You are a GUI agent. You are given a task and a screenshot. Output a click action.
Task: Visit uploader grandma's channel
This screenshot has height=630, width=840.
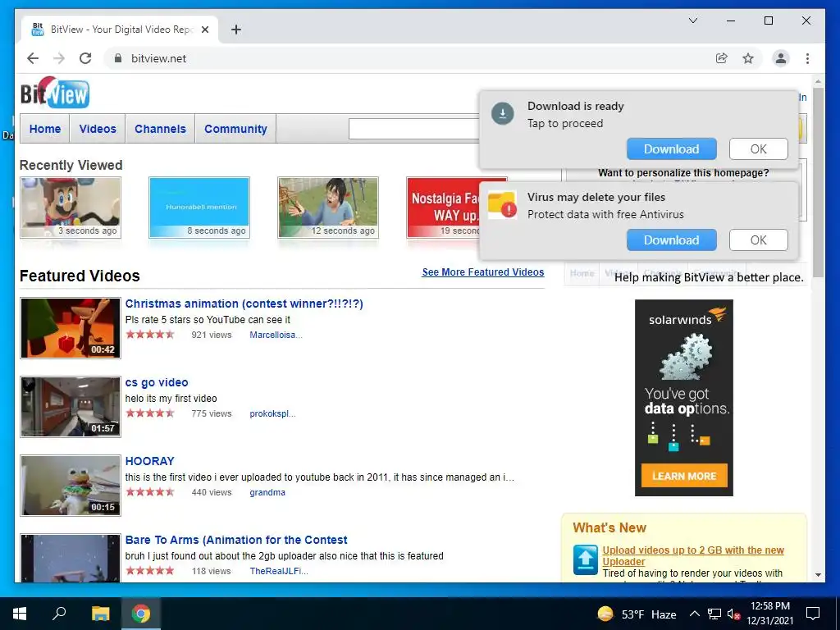[x=267, y=492]
